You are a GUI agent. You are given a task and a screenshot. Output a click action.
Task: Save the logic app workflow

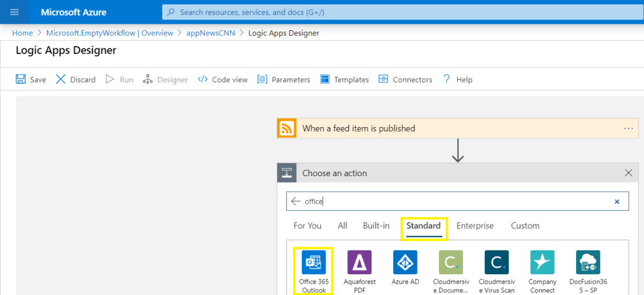click(x=31, y=79)
